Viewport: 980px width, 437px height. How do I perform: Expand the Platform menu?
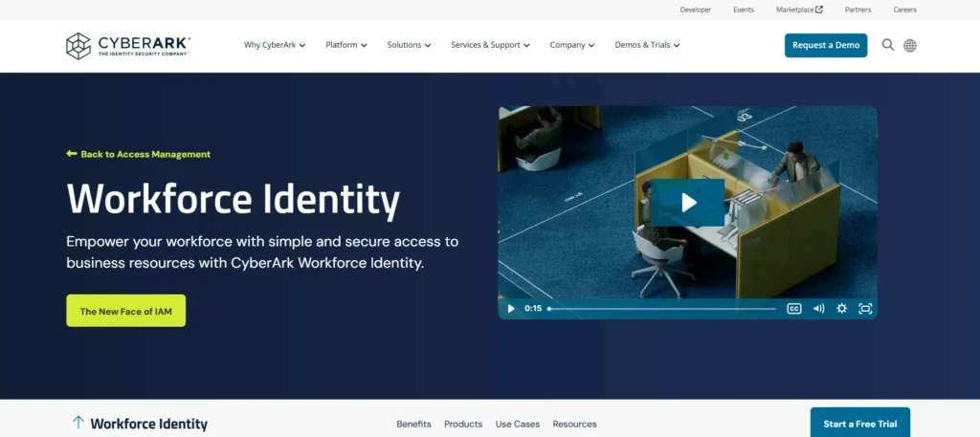[x=346, y=45]
